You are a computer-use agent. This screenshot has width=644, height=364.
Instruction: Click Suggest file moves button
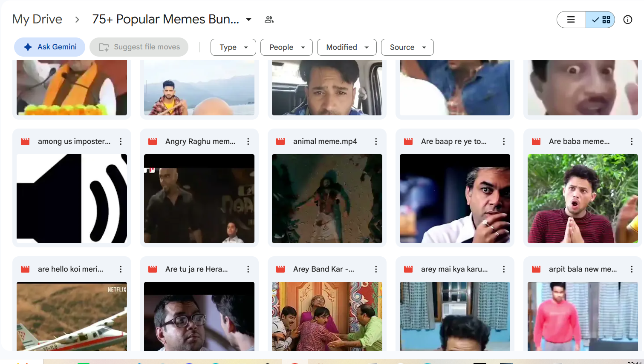tap(139, 47)
